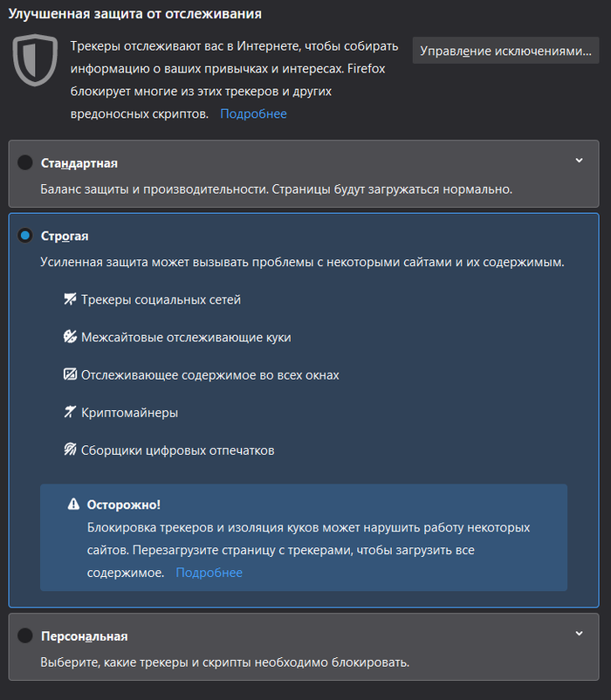Select the Строгая radio button
The width and height of the screenshot is (611, 700).
coord(25,235)
